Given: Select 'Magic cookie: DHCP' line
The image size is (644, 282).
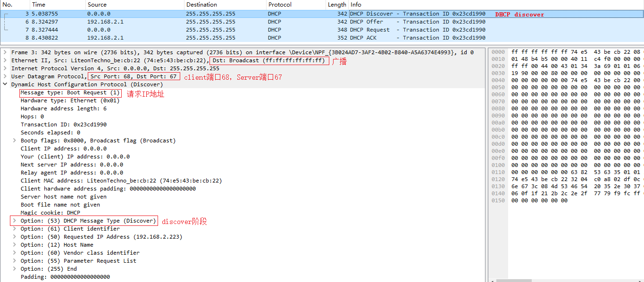Looking at the screenshot, I should click(x=50, y=213).
